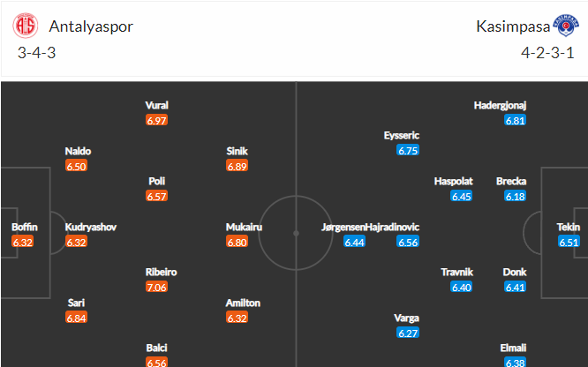588x367 pixels.
Task: Click Jørgensen's 6.44 rating
Action: [354, 243]
